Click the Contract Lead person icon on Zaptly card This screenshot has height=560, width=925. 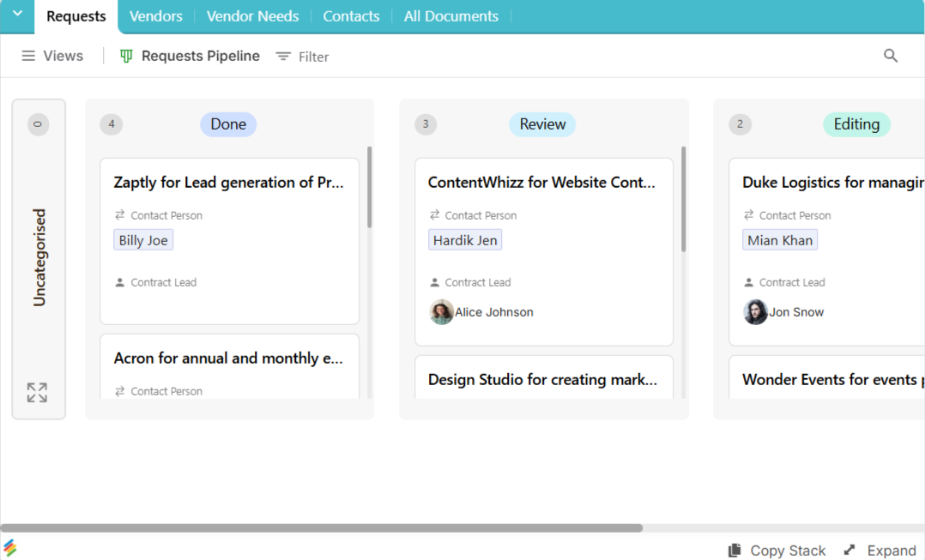click(x=120, y=282)
